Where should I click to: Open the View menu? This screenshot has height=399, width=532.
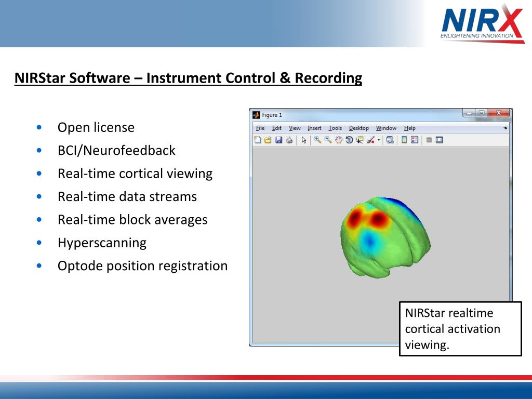pyautogui.click(x=295, y=128)
